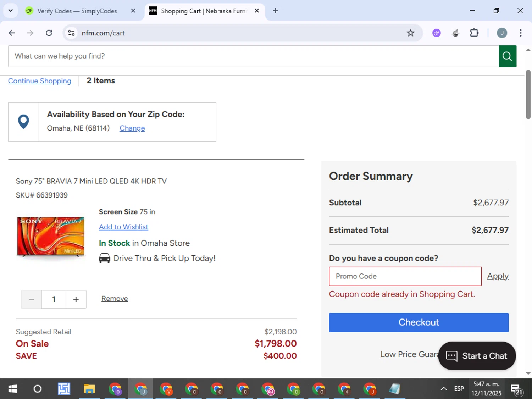
Task: Open the tab search dropdown arrow
Action: coord(11,11)
